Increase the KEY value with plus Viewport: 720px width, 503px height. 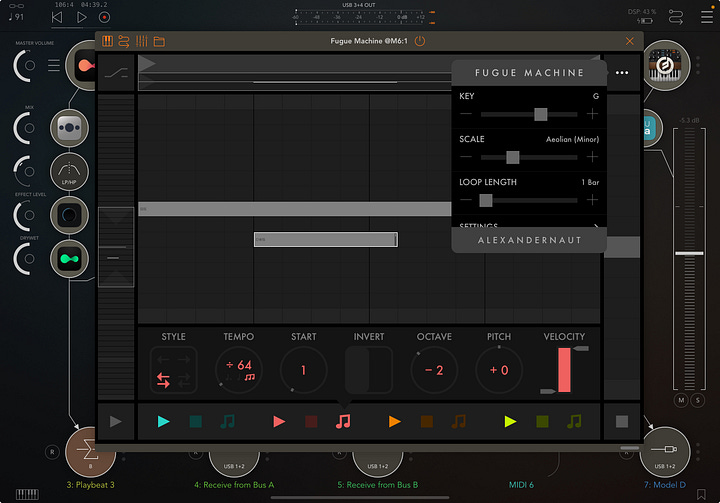click(592, 113)
